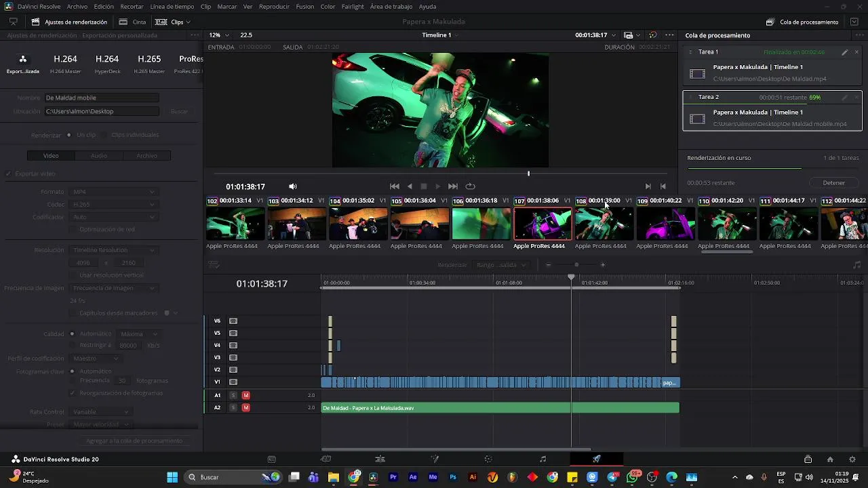
Task: Open Rate Control Variable dropdown
Action: pos(100,412)
